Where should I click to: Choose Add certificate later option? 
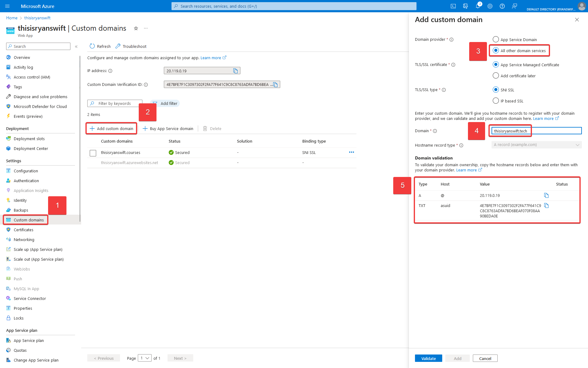pyautogui.click(x=496, y=75)
